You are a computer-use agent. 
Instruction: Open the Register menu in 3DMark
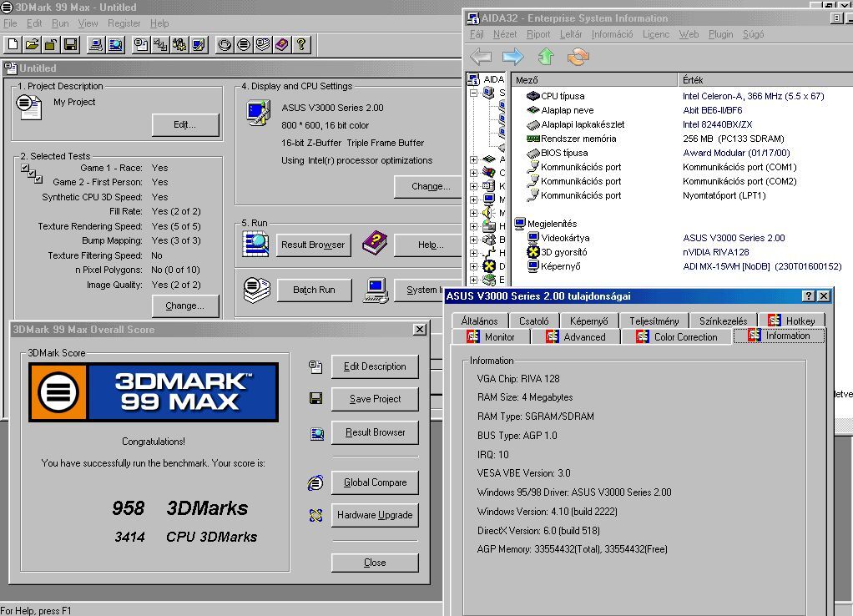tap(124, 23)
